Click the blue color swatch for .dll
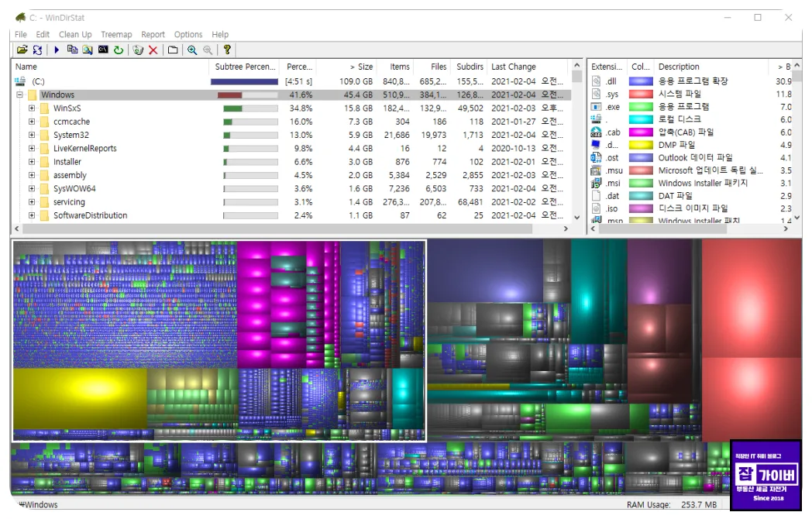The width and height of the screenshot is (812, 519). click(641, 81)
